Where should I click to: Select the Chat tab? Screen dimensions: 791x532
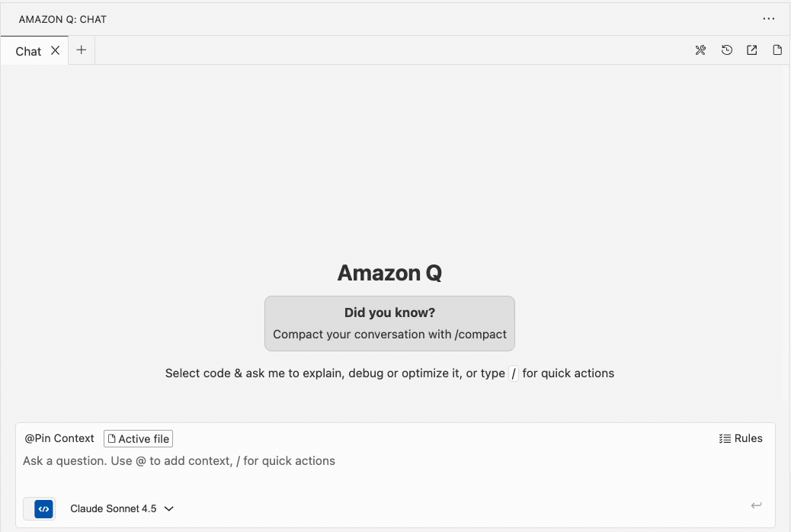click(x=27, y=51)
